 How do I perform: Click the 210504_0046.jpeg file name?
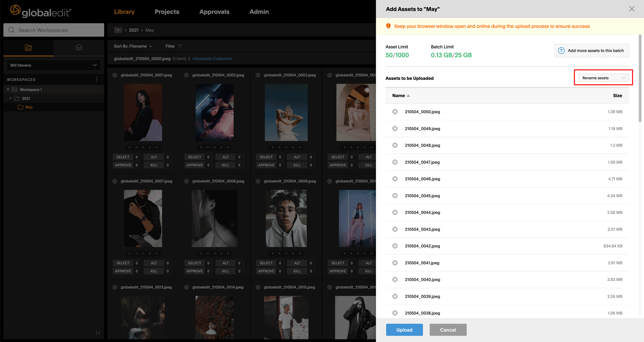(x=422, y=179)
